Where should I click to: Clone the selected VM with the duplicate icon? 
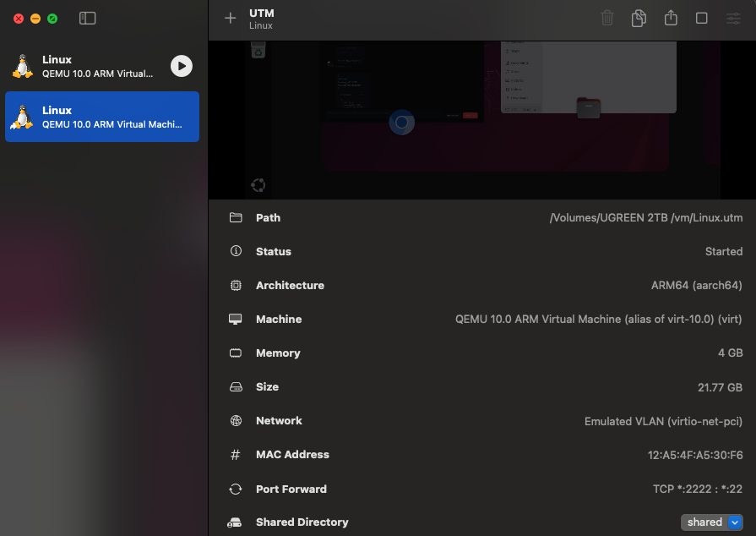click(639, 19)
